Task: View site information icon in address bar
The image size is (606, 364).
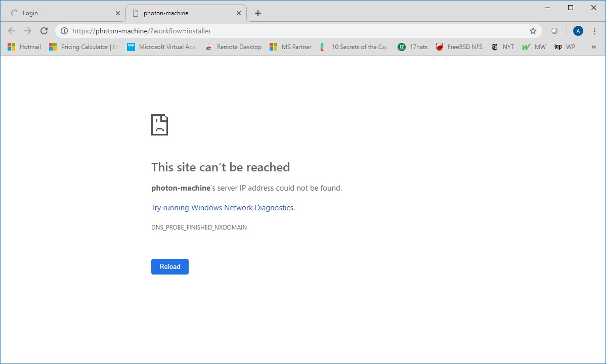Action: [64, 31]
